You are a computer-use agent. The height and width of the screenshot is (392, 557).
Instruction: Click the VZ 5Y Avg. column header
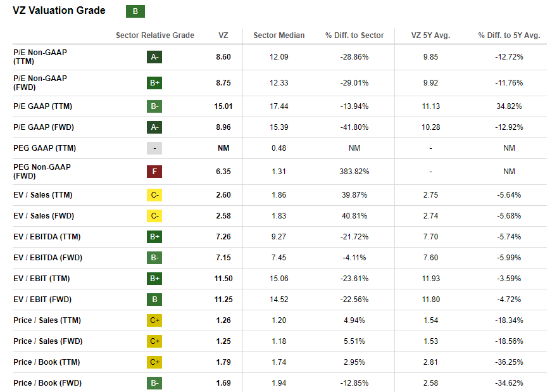430,35
